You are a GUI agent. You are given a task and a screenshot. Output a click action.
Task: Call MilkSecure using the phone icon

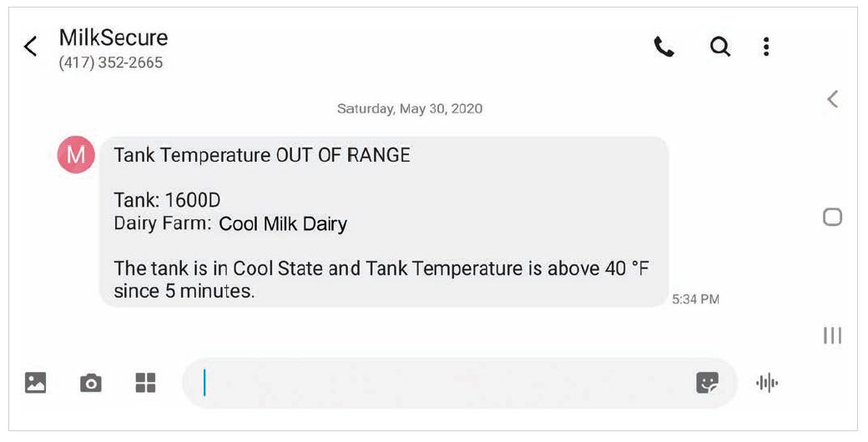pyautogui.click(x=664, y=48)
